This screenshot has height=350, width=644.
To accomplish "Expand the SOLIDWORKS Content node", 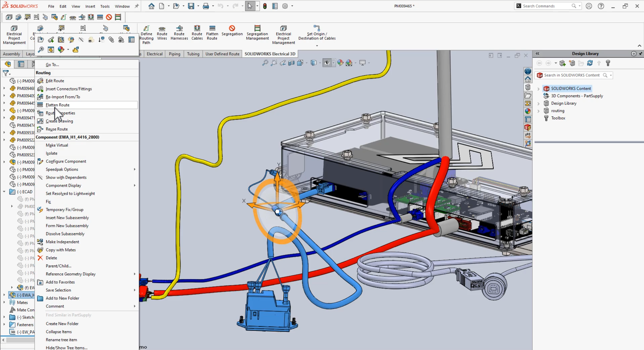I will (538, 89).
